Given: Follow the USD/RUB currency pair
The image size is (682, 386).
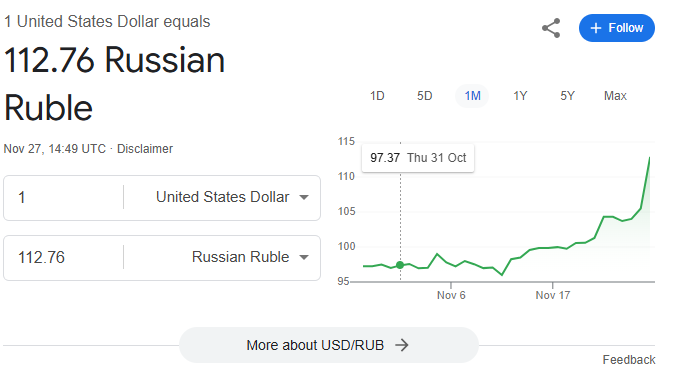Looking at the screenshot, I should (x=617, y=28).
